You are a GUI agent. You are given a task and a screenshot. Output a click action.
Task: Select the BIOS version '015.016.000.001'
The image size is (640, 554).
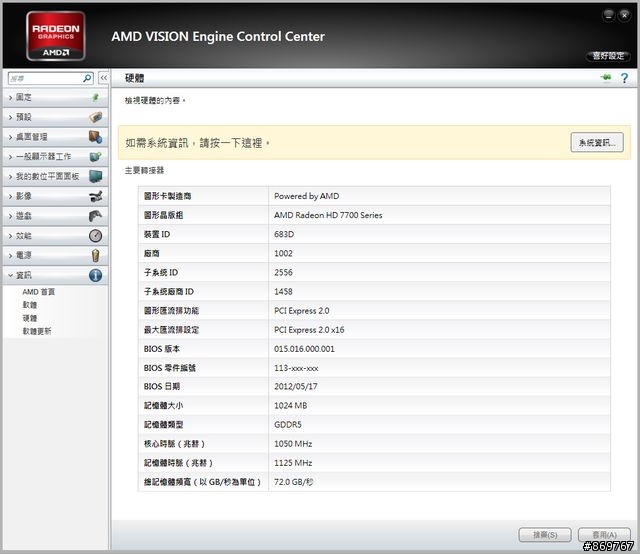tap(304, 349)
